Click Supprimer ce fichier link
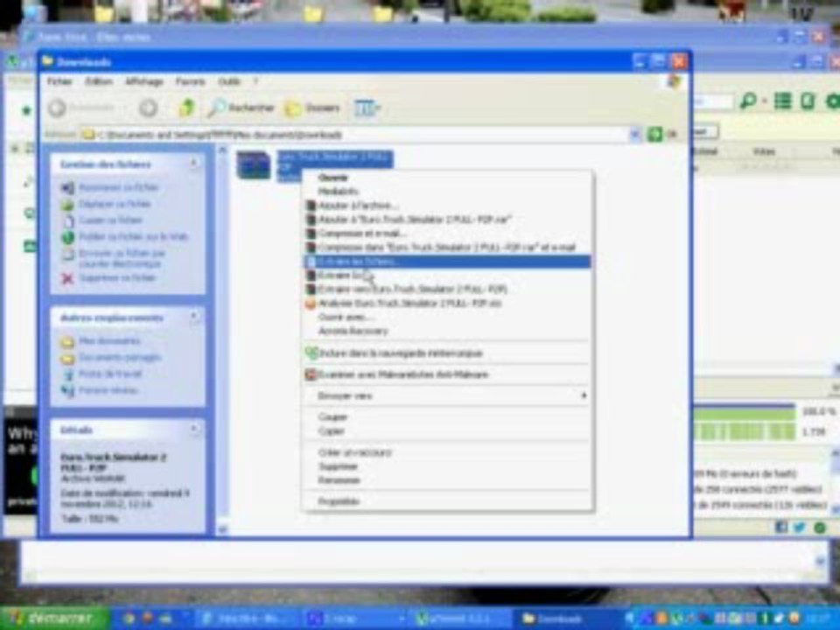This screenshot has width=840, height=630. [117, 277]
